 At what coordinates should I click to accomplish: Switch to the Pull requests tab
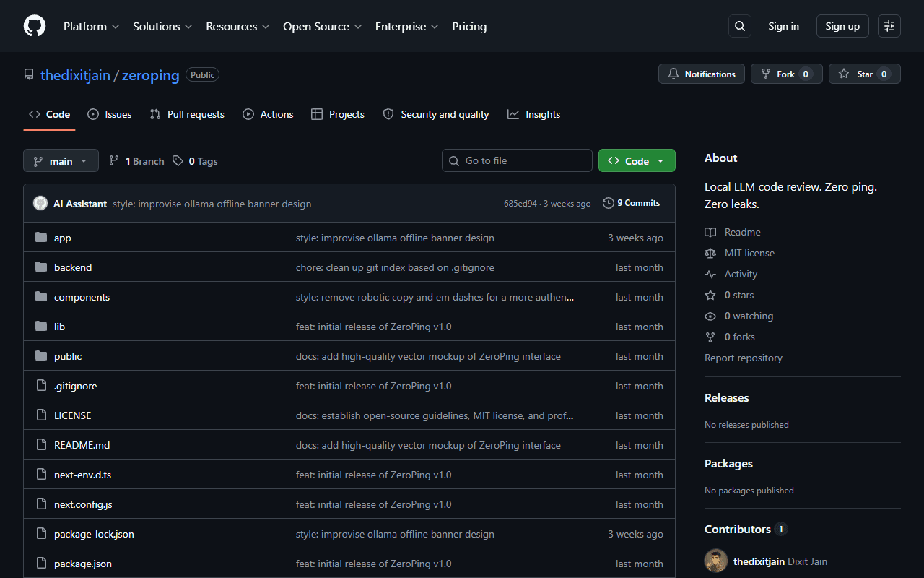click(x=187, y=114)
